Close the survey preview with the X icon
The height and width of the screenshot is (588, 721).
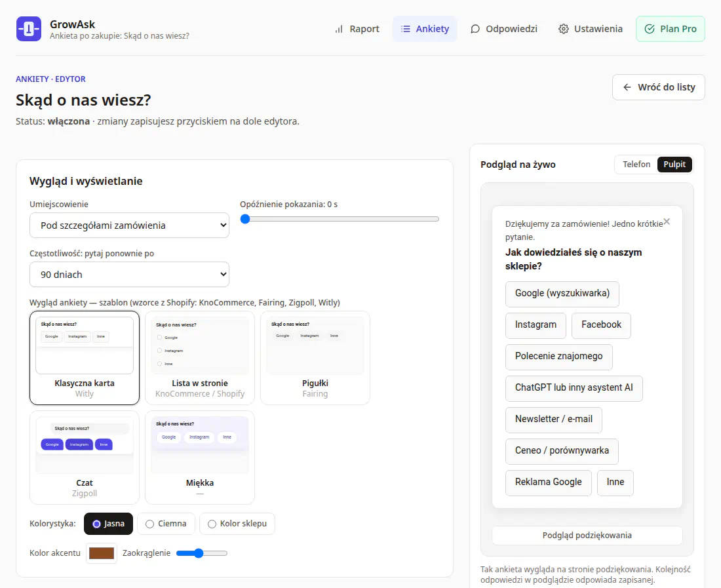pos(667,222)
